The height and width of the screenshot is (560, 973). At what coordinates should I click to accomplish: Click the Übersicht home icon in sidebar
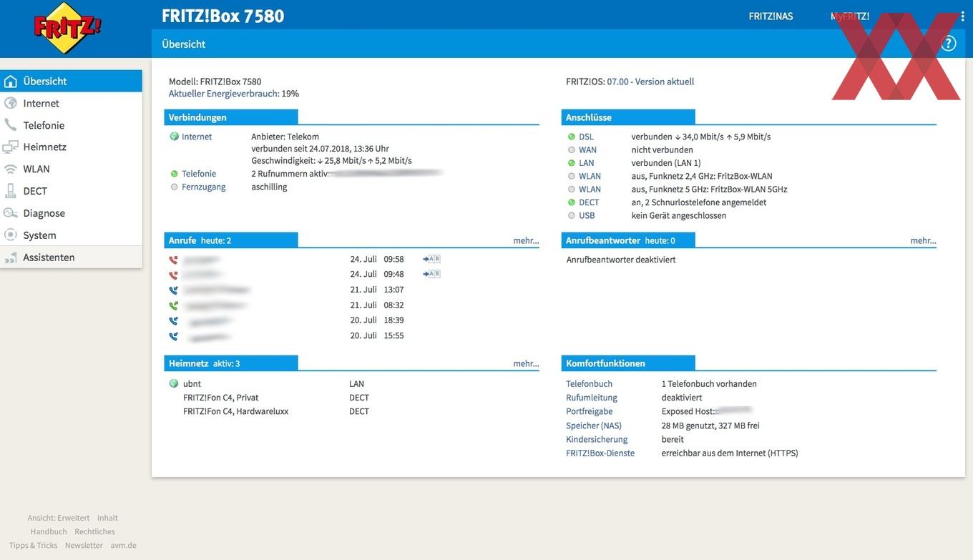tap(10, 81)
